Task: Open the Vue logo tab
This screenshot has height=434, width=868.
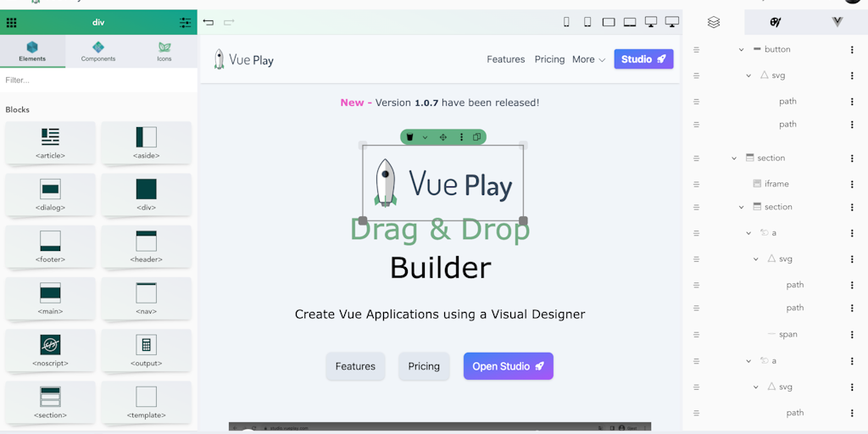Action: pos(837,22)
